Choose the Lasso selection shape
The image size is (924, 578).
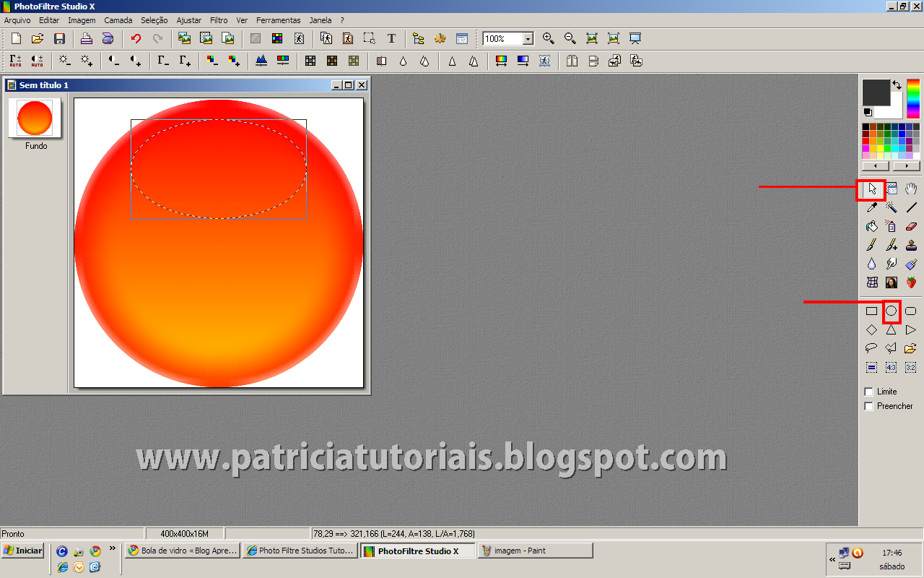(872, 348)
